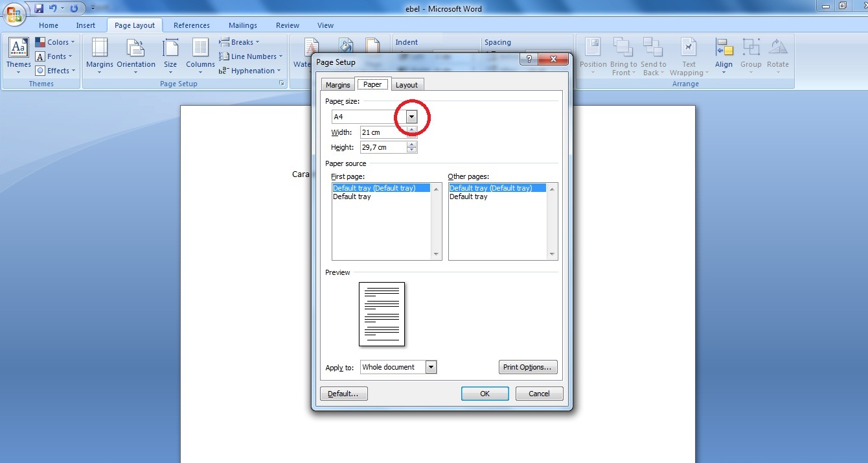Open the Orientation menu

(x=136, y=56)
